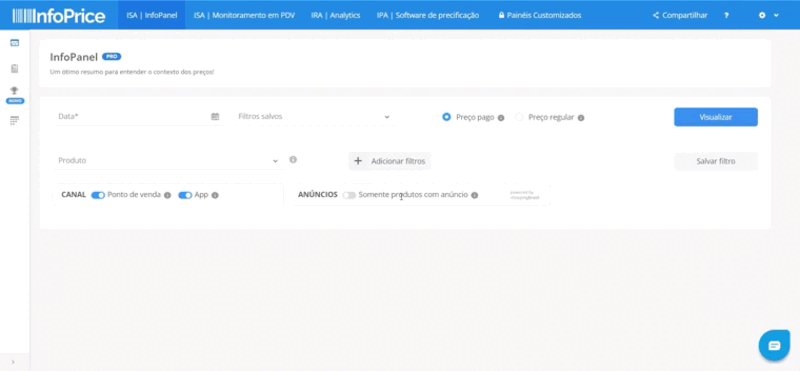Click the Data input field
Image resolution: width=800 pixels, height=371 pixels.
click(x=139, y=117)
